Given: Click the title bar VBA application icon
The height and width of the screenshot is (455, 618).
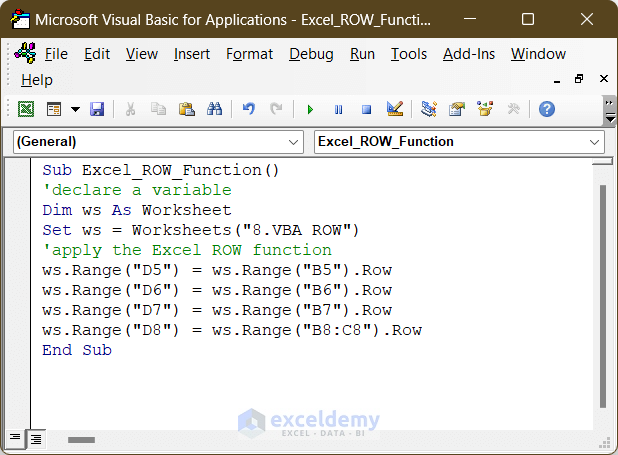Looking at the screenshot, I should pyautogui.click(x=20, y=19).
